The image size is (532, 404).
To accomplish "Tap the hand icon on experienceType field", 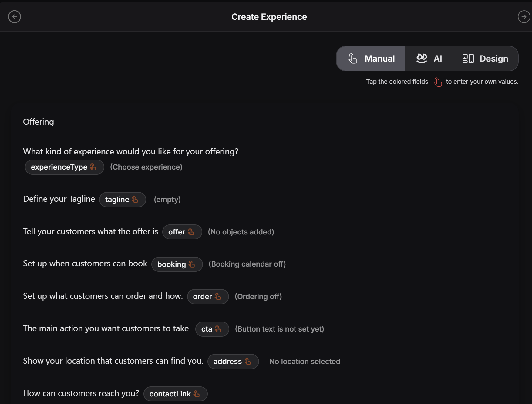I will [93, 167].
